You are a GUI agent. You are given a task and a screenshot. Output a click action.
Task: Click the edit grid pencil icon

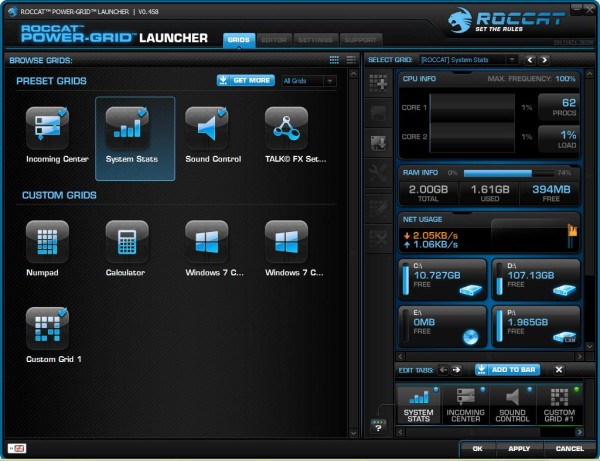[378, 209]
